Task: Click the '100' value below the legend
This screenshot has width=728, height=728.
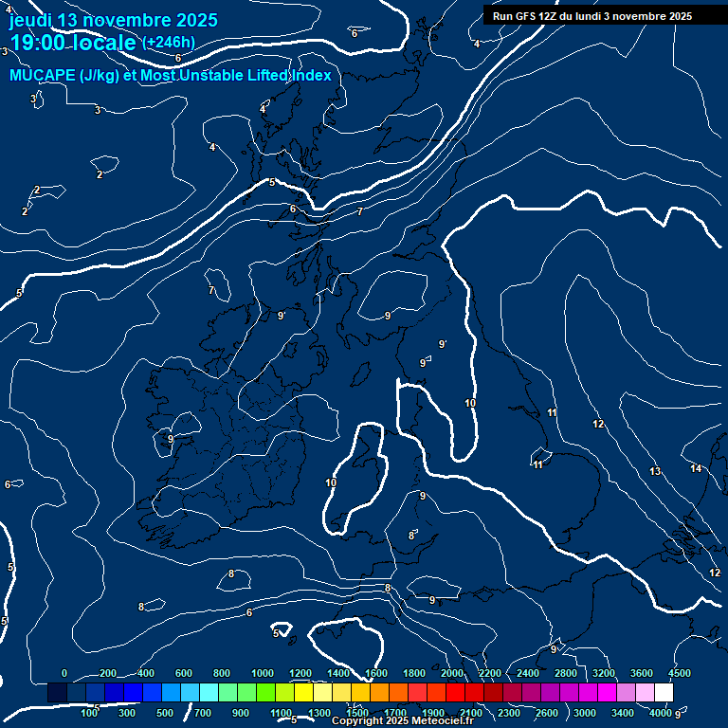Action: coord(89,713)
